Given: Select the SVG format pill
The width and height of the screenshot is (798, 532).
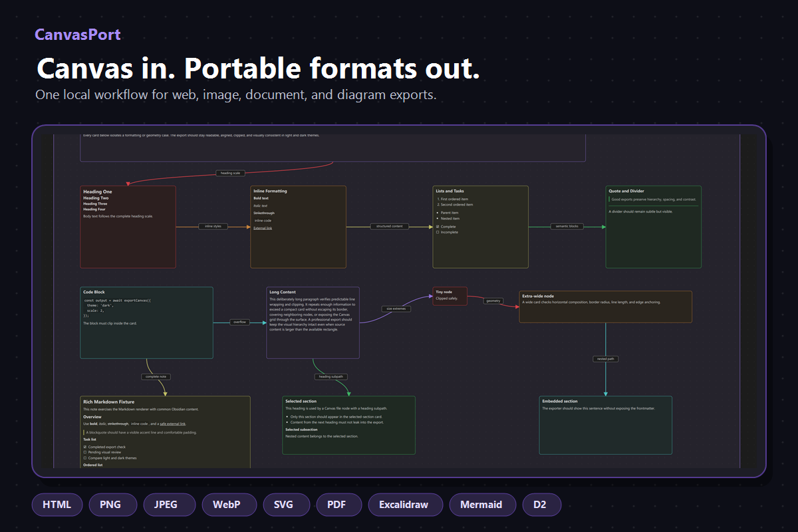Looking at the screenshot, I should pos(287,504).
